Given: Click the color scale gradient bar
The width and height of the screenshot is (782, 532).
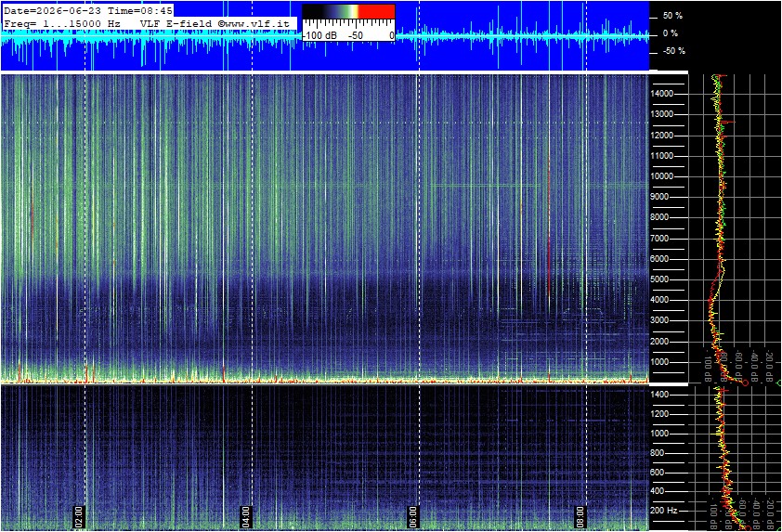Looking at the screenshot, I should [348, 12].
